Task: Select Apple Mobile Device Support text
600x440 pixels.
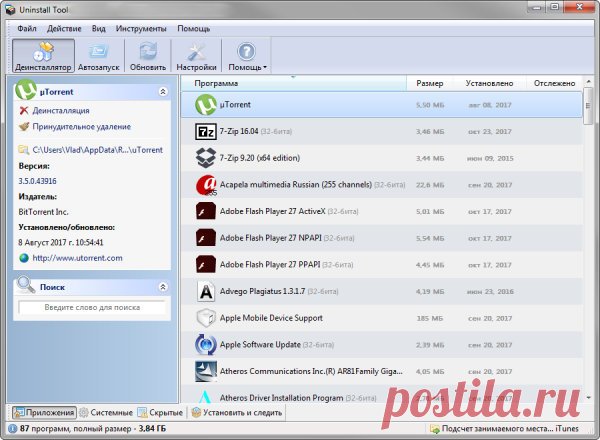Action: point(271,318)
